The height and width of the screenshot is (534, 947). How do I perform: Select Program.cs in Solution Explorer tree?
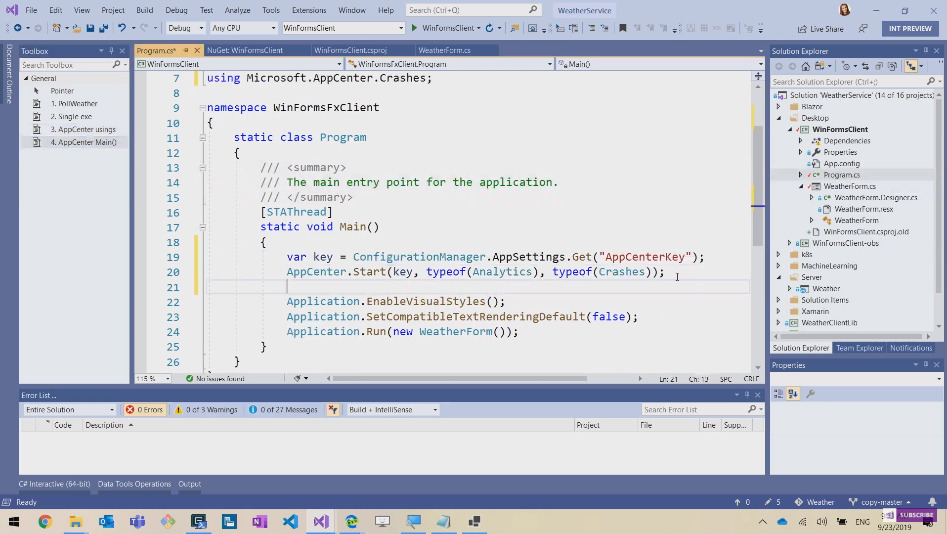pyautogui.click(x=841, y=175)
